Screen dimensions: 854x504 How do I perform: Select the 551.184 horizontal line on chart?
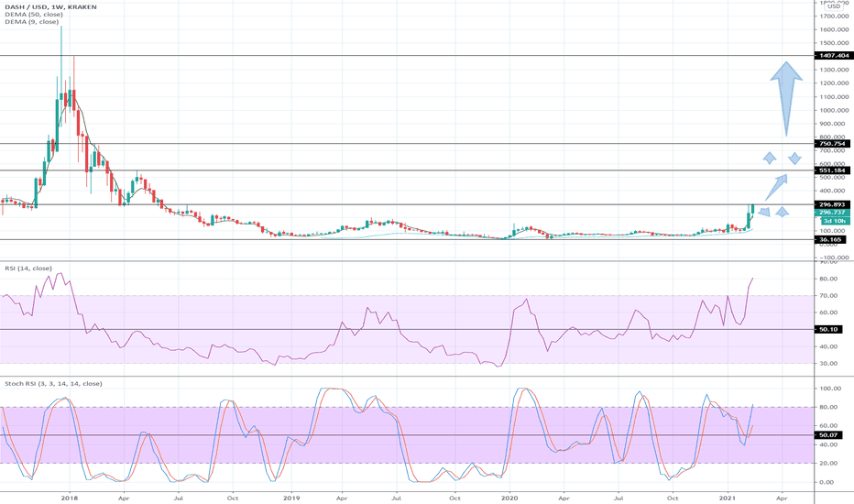[407, 170]
